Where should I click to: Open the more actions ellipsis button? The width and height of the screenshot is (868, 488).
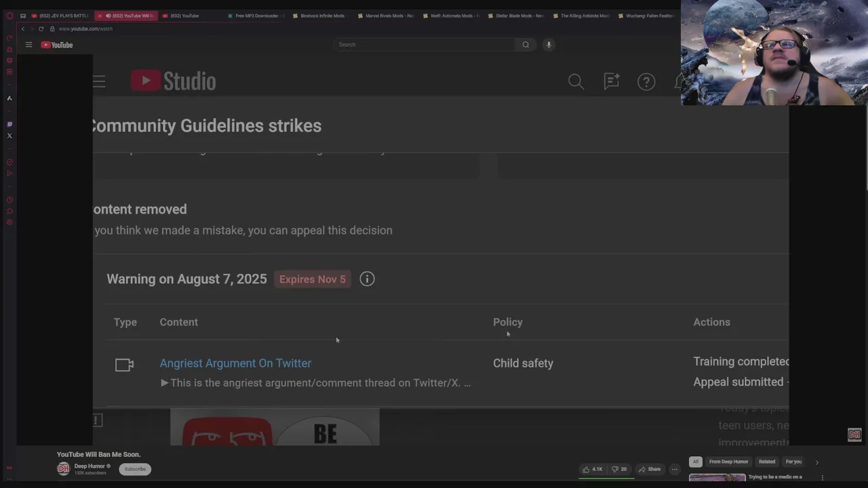pos(674,469)
